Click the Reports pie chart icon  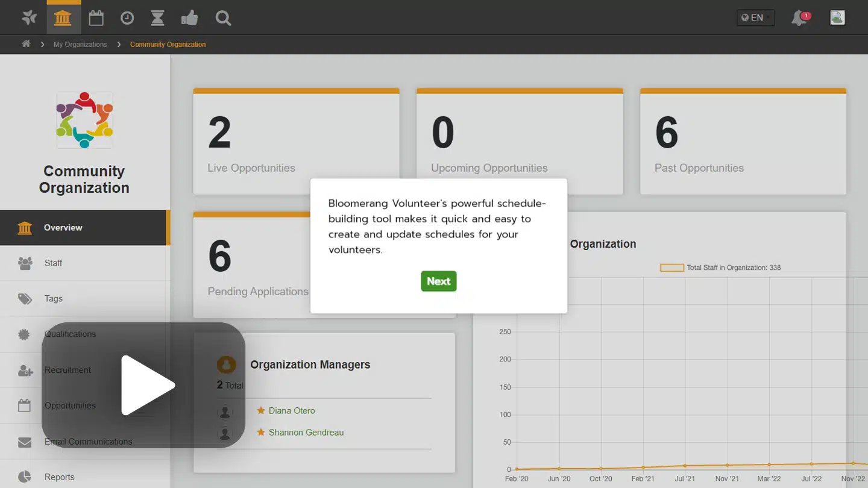coord(25,477)
